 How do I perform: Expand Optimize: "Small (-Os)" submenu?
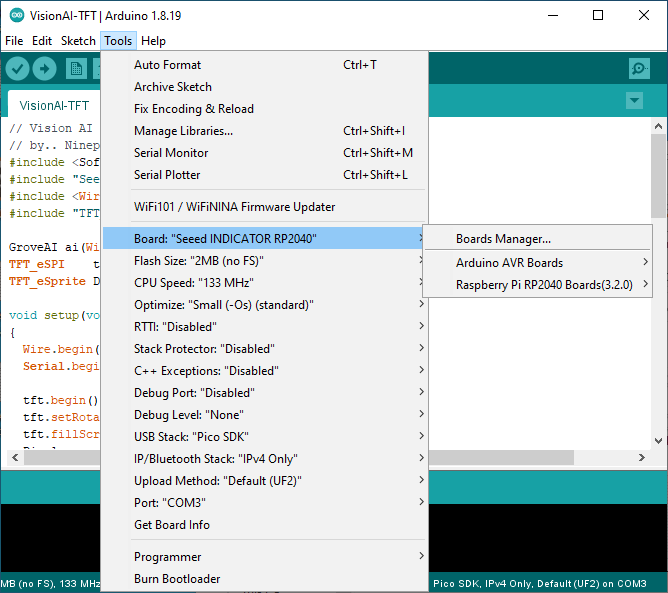(265, 305)
